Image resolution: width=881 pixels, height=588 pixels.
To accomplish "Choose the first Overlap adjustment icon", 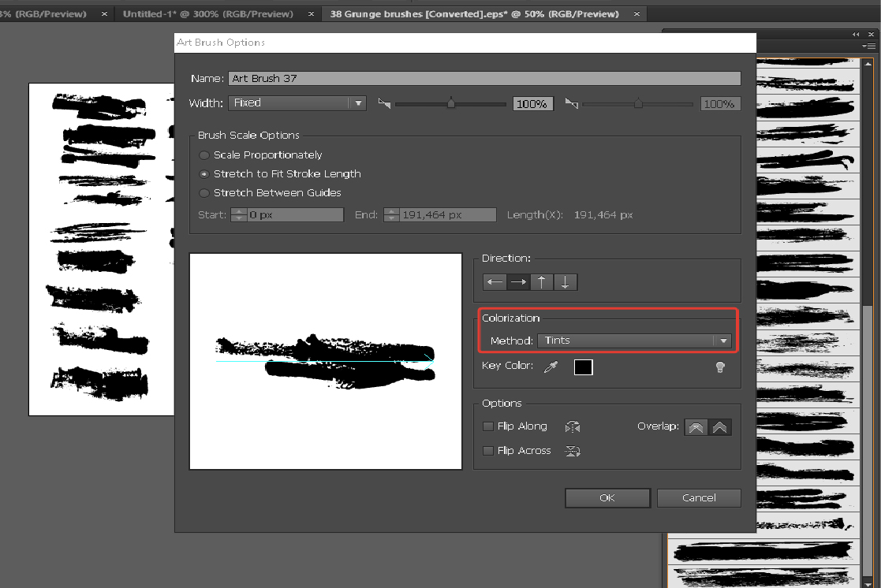I will click(x=696, y=427).
